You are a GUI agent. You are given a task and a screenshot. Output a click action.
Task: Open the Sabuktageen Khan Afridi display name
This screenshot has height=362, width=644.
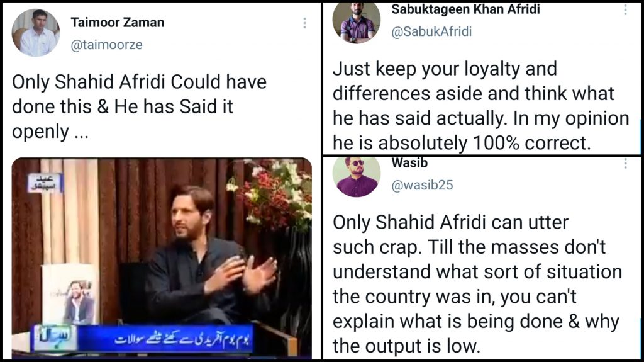point(465,9)
